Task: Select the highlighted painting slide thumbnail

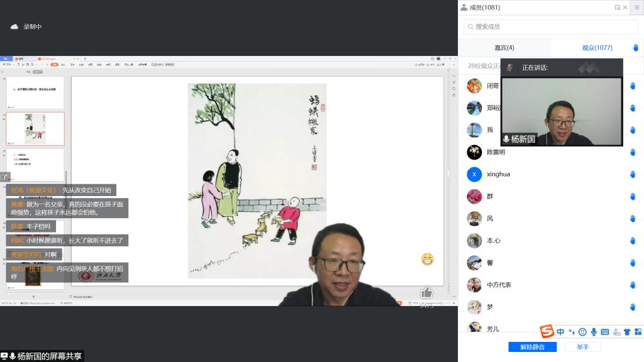Action: [35, 128]
